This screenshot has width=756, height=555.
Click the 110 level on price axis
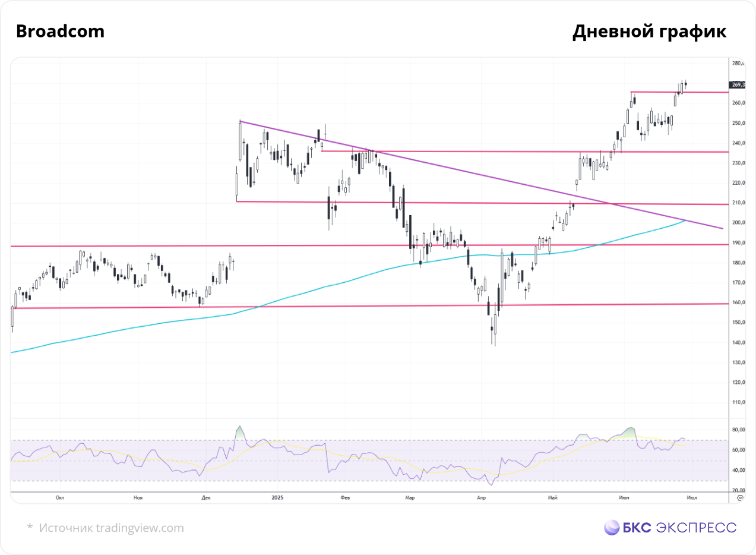(739, 402)
